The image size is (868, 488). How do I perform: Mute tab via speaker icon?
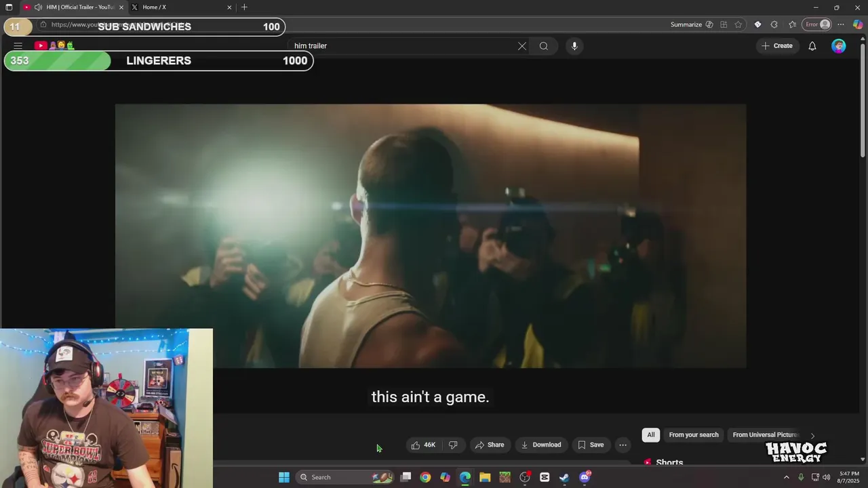[x=38, y=7]
